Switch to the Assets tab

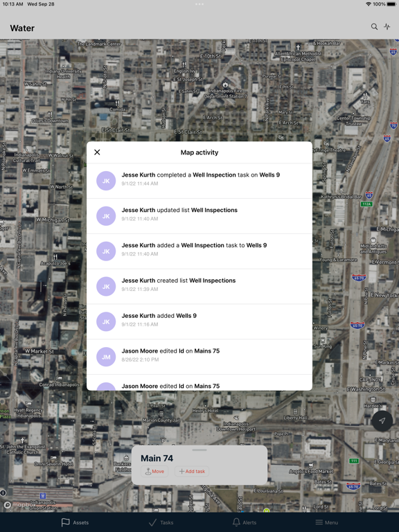[x=75, y=522]
